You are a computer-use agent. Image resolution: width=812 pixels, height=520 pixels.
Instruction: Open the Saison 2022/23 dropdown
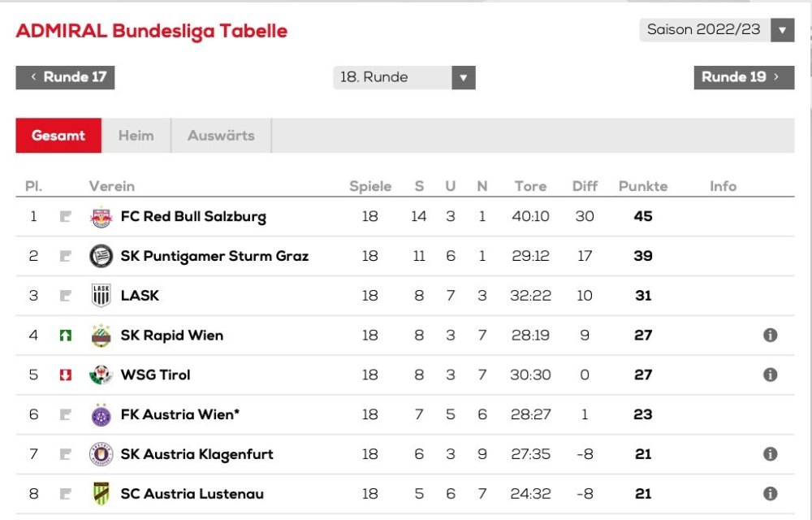(716, 30)
